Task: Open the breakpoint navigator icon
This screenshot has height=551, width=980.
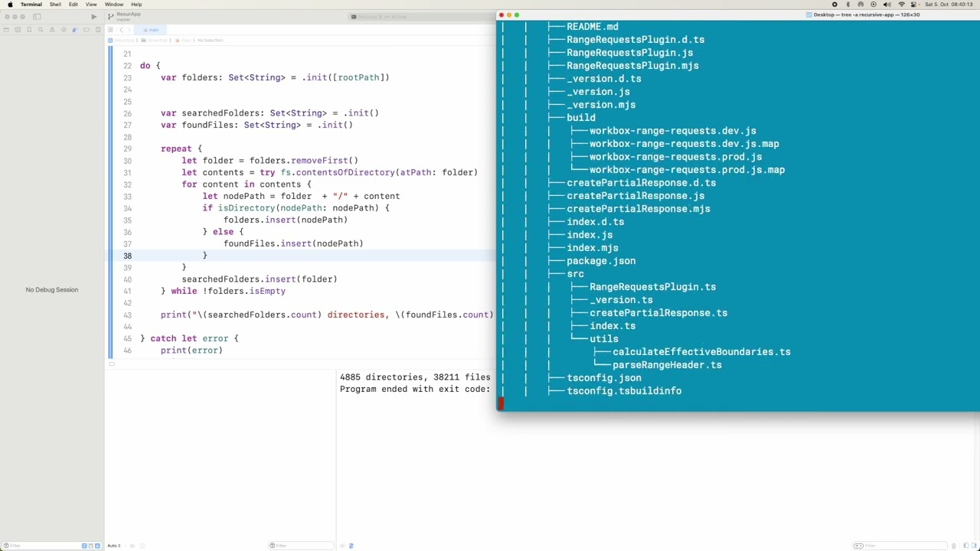Action: point(87,30)
